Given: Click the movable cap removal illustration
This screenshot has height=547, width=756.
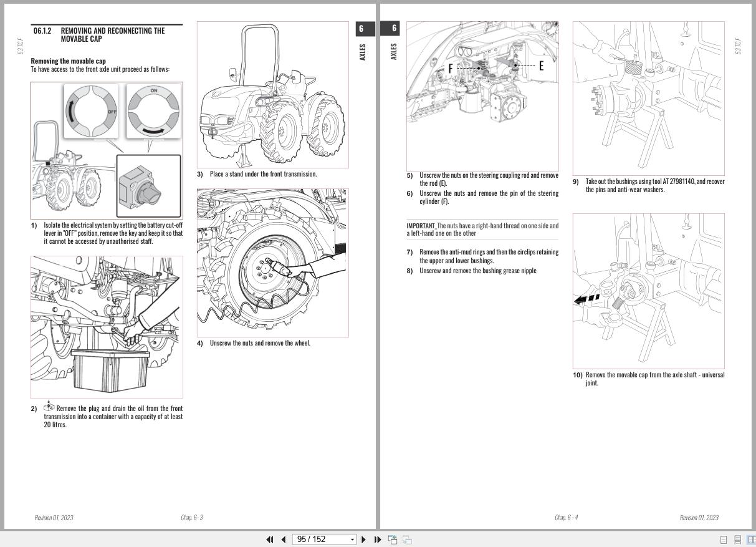Looking at the screenshot, I should pyautogui.click(x=649, y=291).
